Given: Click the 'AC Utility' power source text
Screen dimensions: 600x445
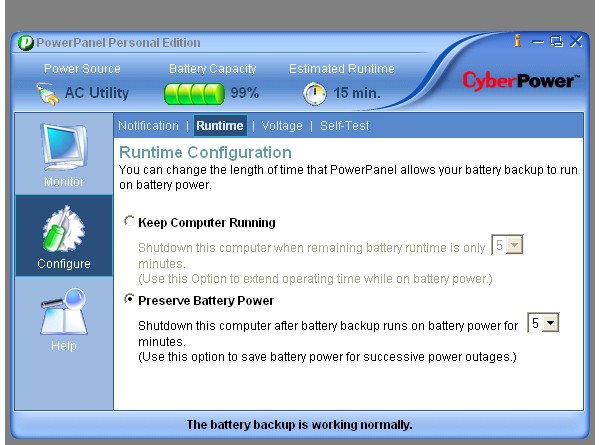Looking at the screenshot, I should (96, 93).
